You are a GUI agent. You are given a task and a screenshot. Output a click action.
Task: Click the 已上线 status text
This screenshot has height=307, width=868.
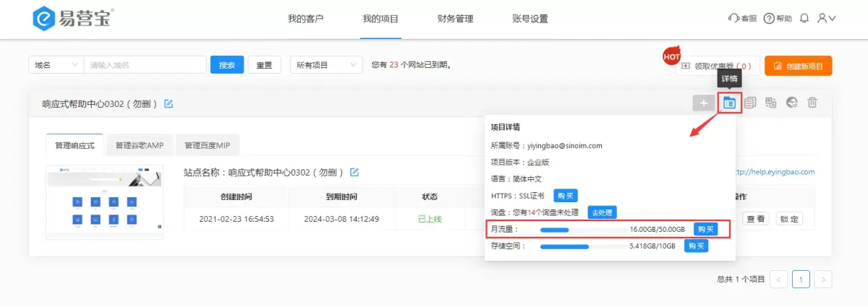(430, 219)
